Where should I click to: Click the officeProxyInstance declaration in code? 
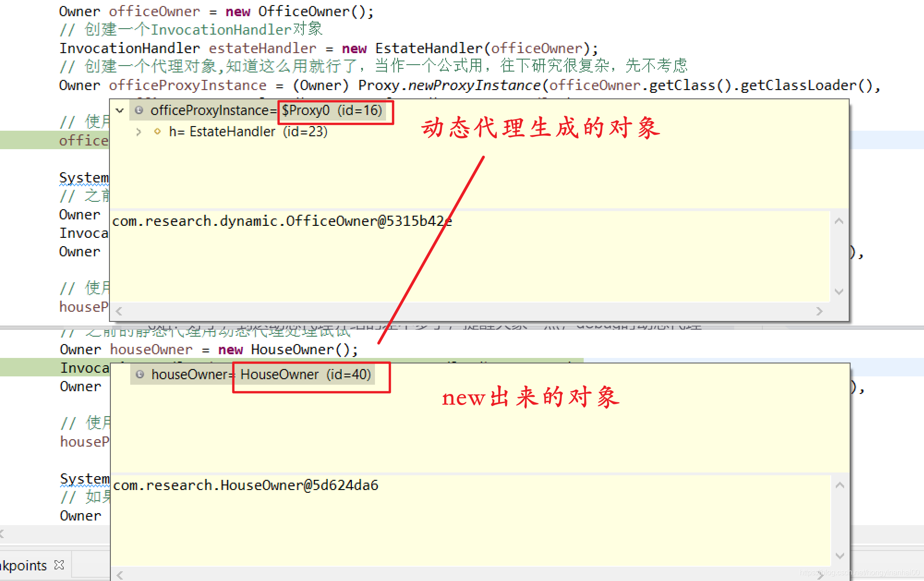187,85
